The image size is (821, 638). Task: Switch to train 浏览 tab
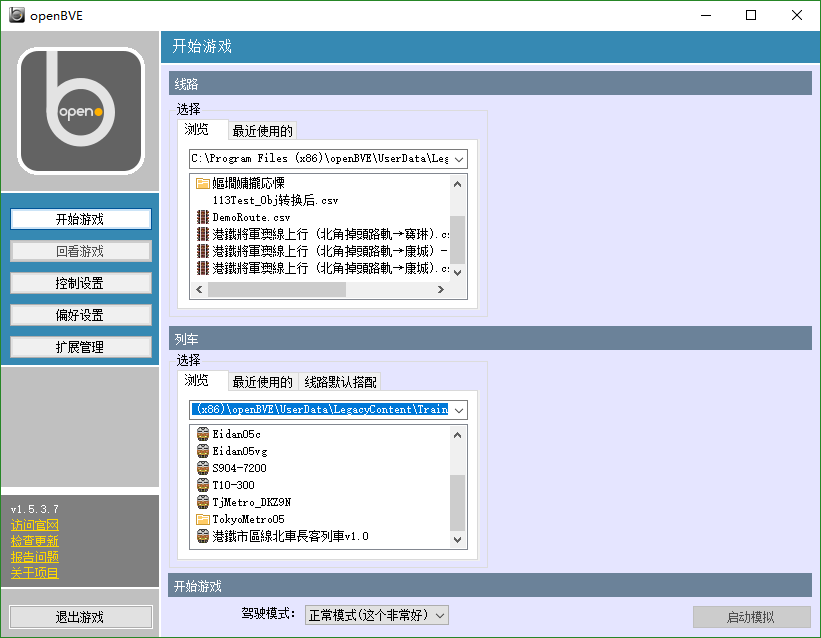pos(203,381)
